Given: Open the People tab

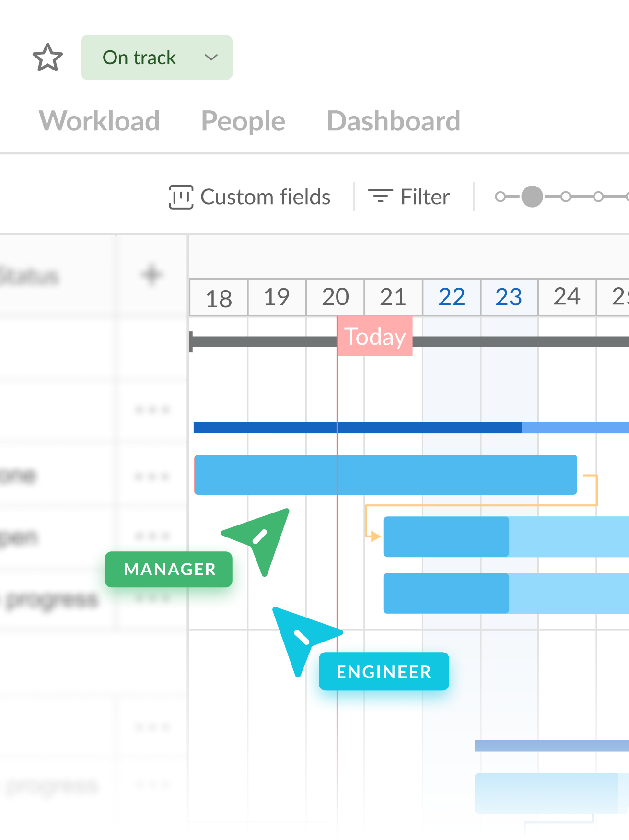Looking at the screenshot, I should [243, 121].
